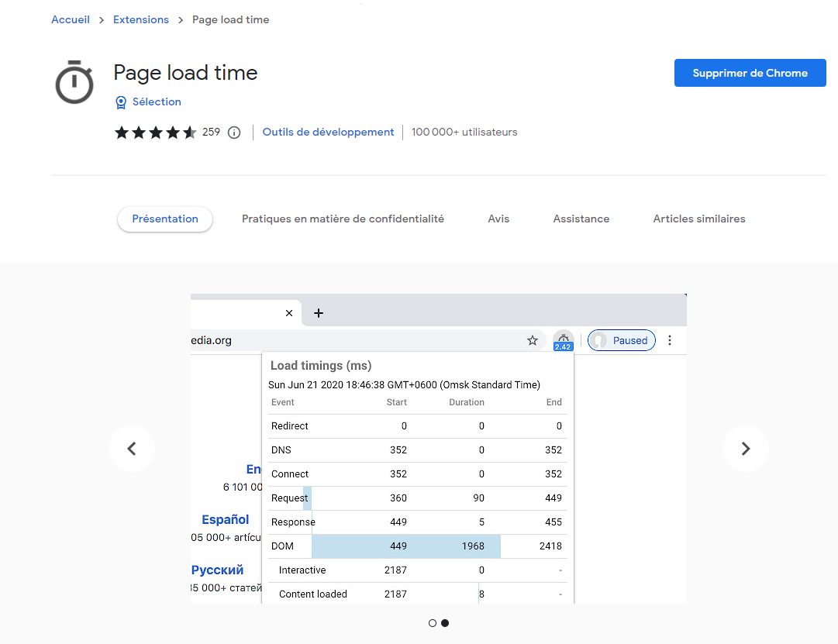Select the second carousel dot indicator
Screen dimensions: 838x644
[x=445, y=622]
